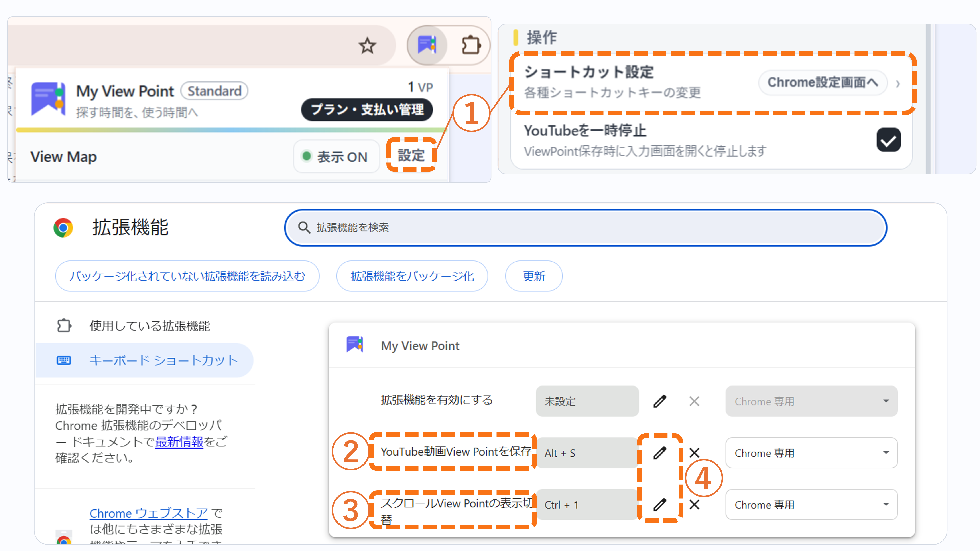Click the keyboard icon in sidebar
The height and width of the screenshot is (551, 980).
pos(63,360)
